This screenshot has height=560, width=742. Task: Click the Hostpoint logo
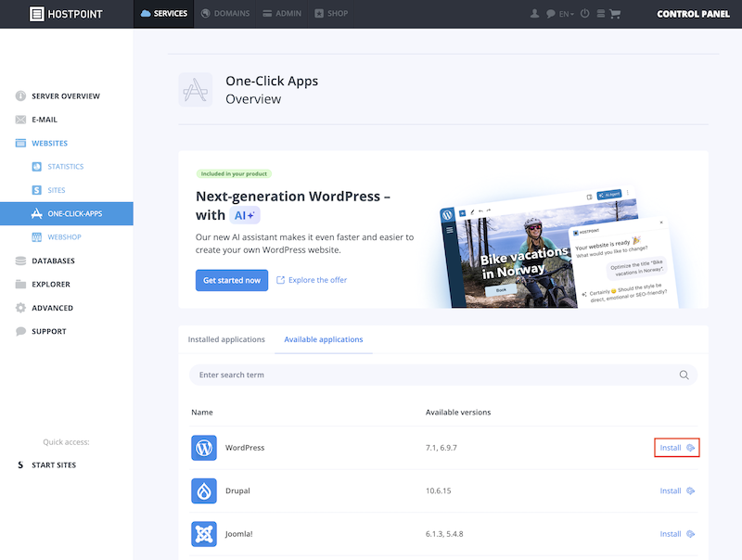[66, 14]
